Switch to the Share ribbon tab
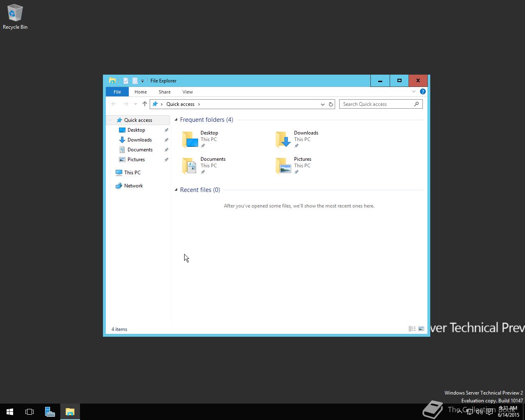This screenshot has height=420, width=525. (x=164, y=92)
